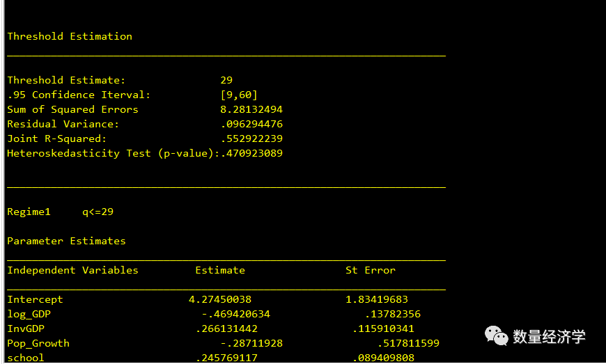Click the Pop_Growth estimate -.28711928
This screenshot has height=364, width=606.
click(251, 343)
